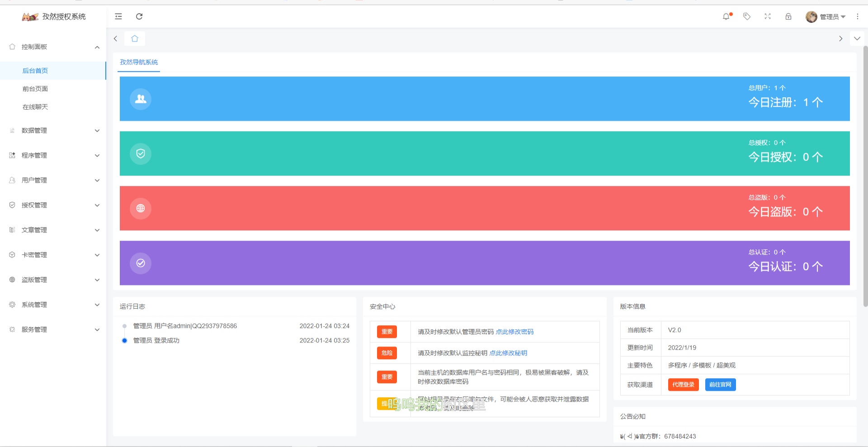Open the 管理员 user dropdown
Viewport: 868px width, 447px height.
coord(826,17)
